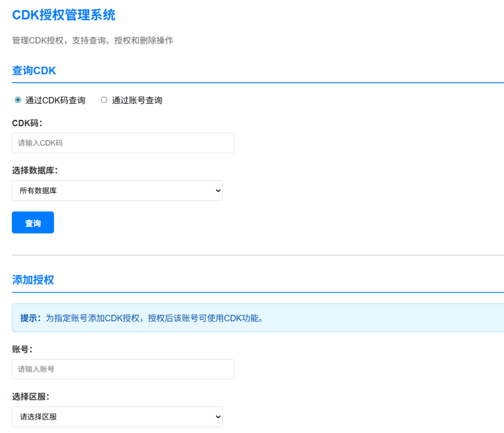Click the CDK授权管理系统 page title
The image size is (504, 433).
tap(63, 15)
